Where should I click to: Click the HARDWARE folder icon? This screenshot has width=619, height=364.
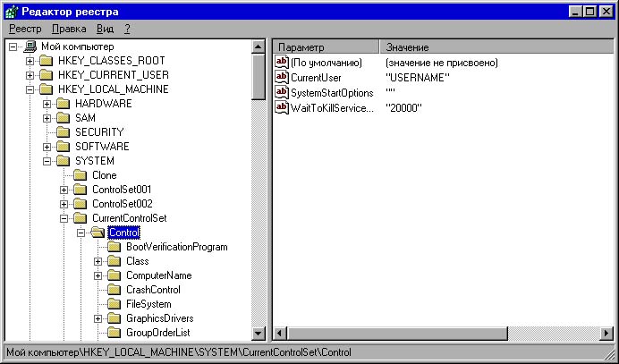point(63,104)
